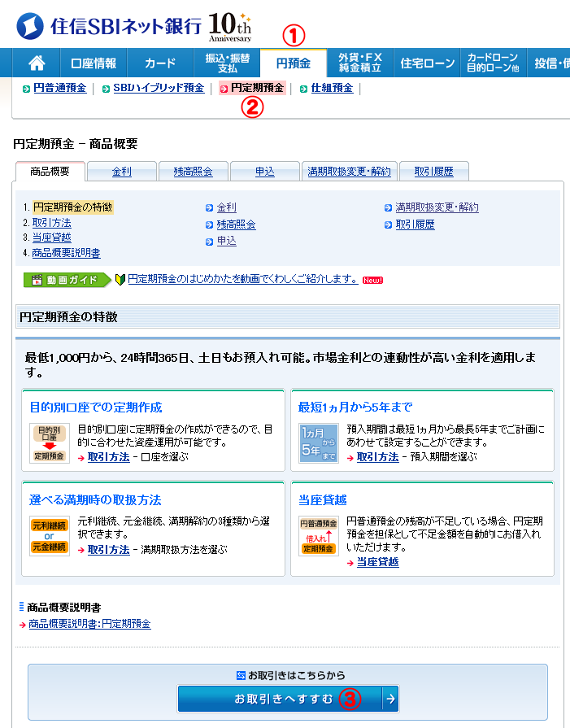Open 商品概要説明書:円定期預金 document link
The height and width of the screenshot is (728, 570).
(x=89, y=624)
